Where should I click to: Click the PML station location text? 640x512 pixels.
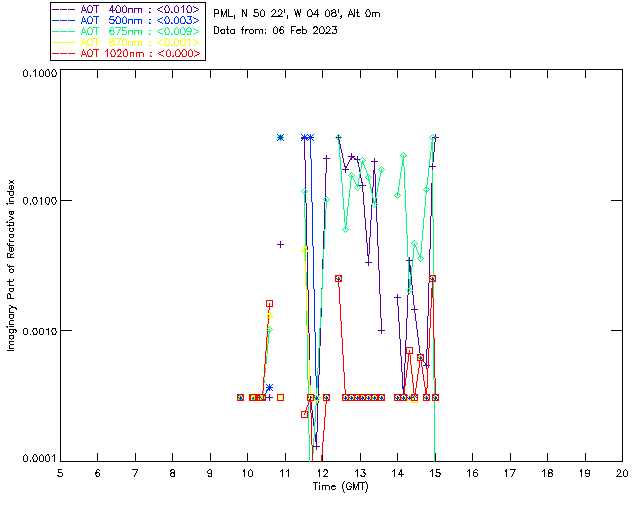click(297, 13)
